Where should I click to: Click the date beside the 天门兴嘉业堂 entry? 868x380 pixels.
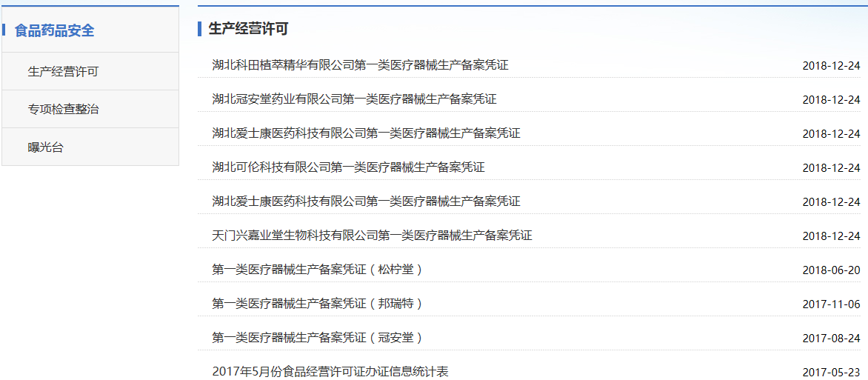click(x=831, y=236)
